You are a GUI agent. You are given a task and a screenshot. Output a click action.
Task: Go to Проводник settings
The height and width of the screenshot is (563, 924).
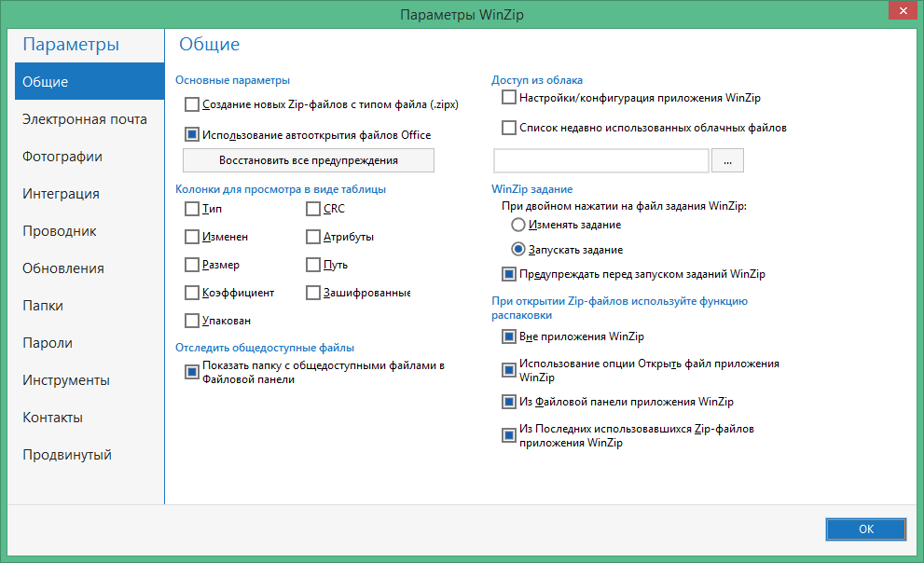89,231
